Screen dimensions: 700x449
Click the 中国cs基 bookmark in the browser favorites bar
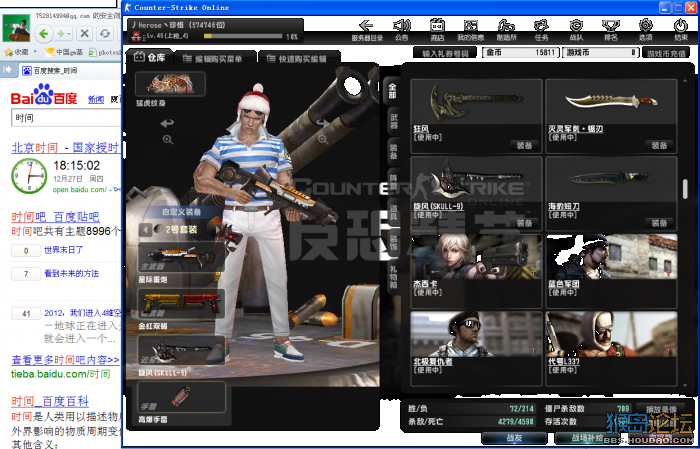click(64, 52)
